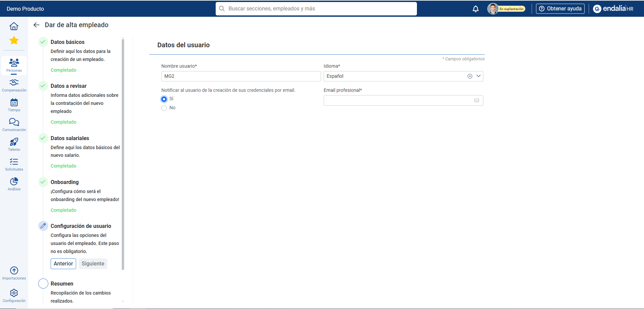This screenshot has width=644, height=309.
Task: Click the scroll-down arrow of steps panel
Action: pyautogui.click(x=123, y=301)
